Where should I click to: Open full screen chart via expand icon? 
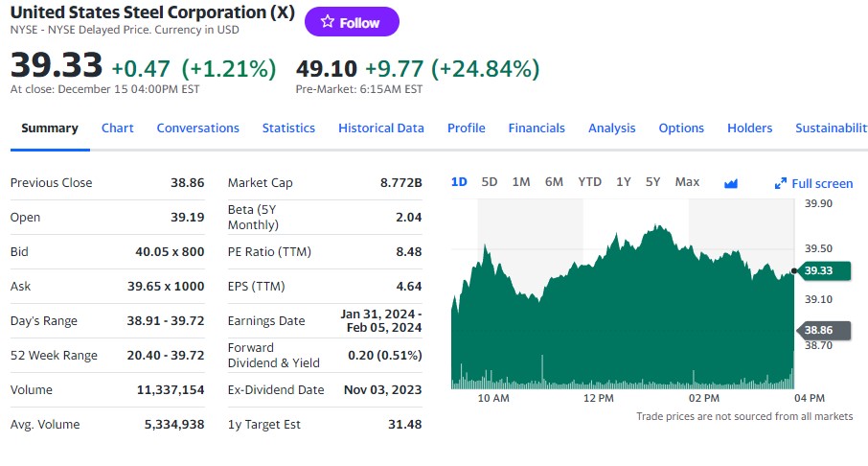[x=780, y=184]
